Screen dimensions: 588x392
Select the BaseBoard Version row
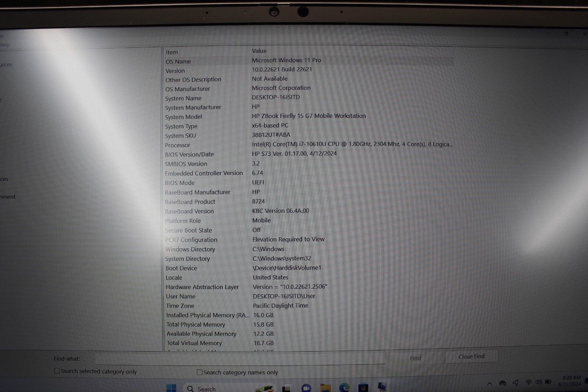pos(309,211)
